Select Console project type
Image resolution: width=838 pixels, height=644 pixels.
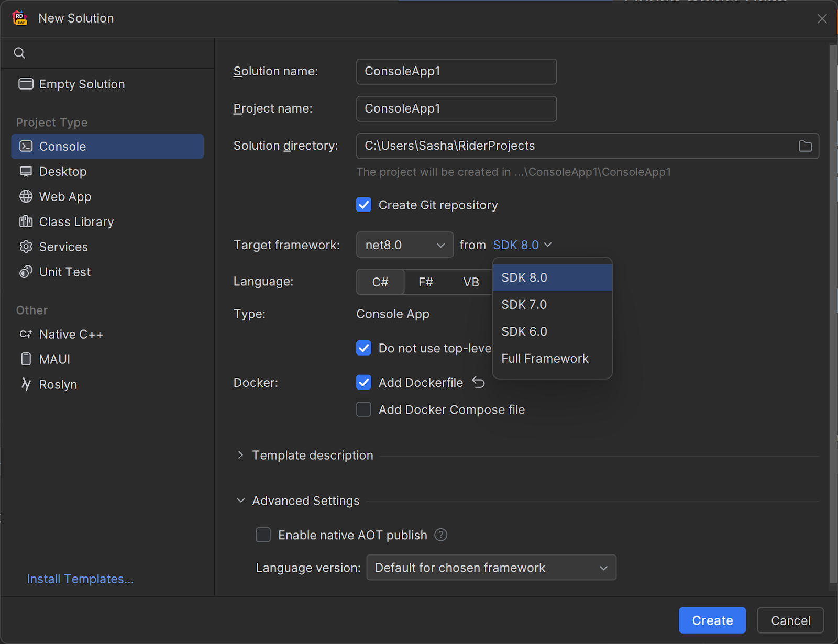coord(107,146)
